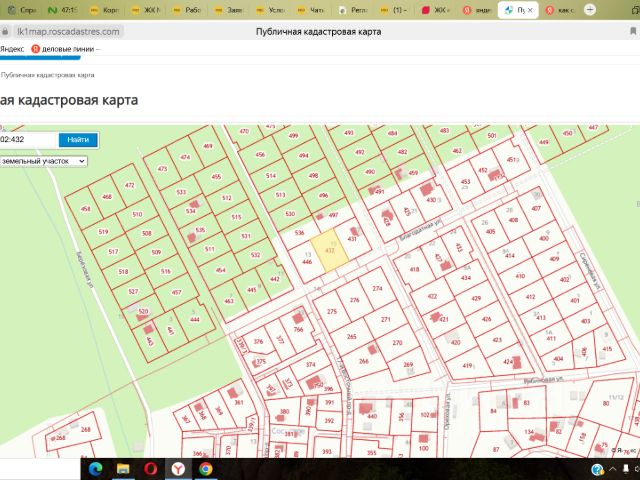This screenshot has height=480, width=640.
Task: Click parcel 531 on the map
Action: click(245, 236)
